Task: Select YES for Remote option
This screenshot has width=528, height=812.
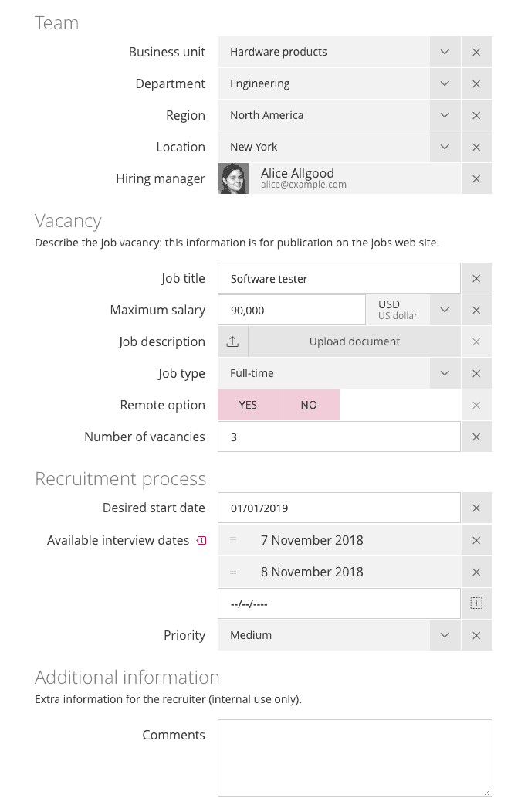Action: coord(248,404)
